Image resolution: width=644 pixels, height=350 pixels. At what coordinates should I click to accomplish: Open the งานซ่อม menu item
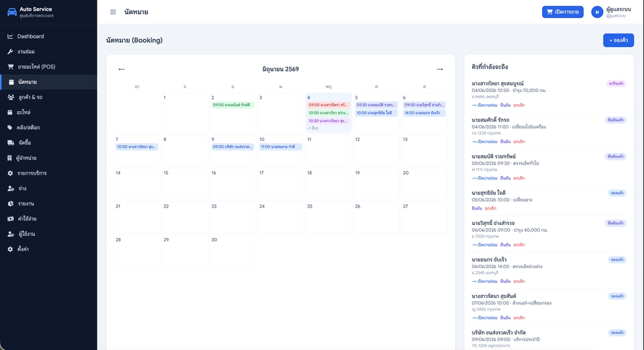click(48, 52)
